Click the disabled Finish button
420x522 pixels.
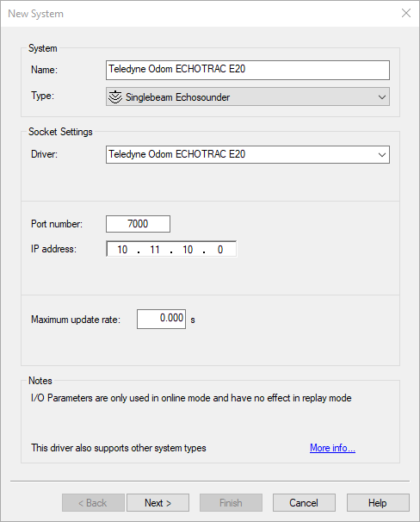coord(231,503)
